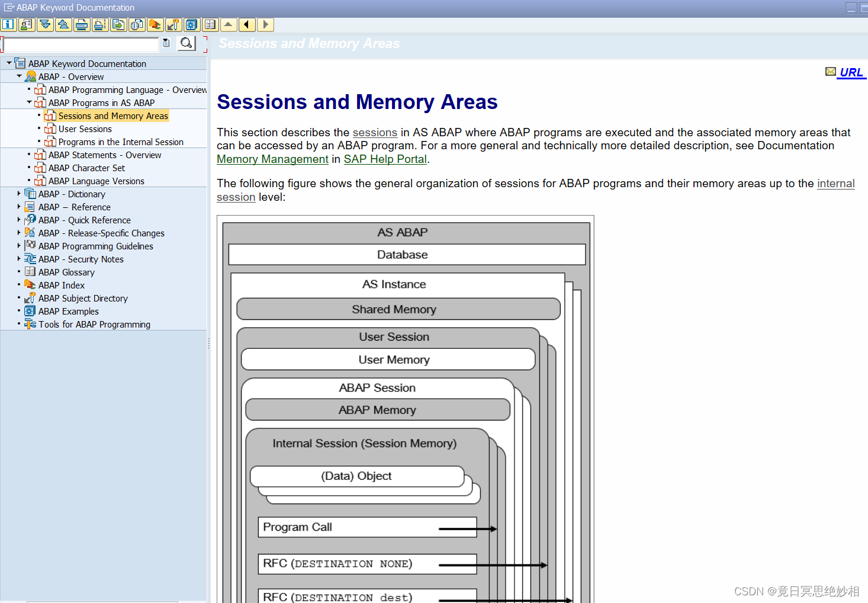The height and width of the screenshot is (603, 868).
Task: Follow the 'sessions' hyperlink in the text
Action: click(375, 133)
